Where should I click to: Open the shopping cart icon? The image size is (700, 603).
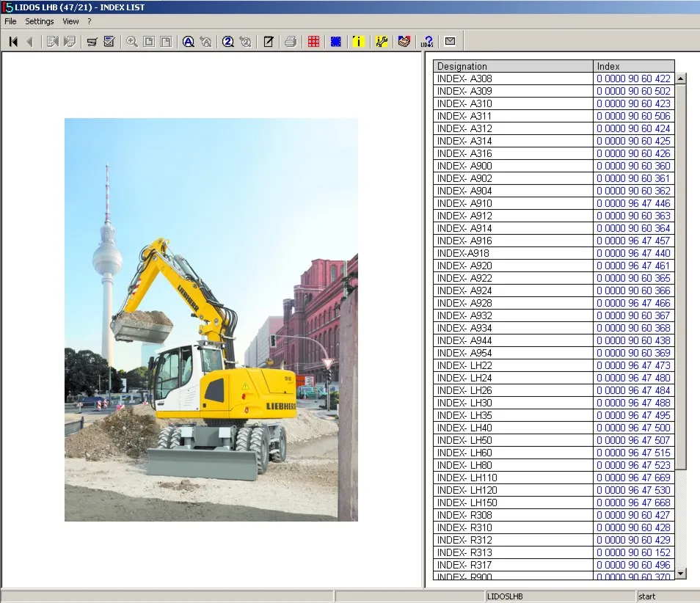coord(92,42)
